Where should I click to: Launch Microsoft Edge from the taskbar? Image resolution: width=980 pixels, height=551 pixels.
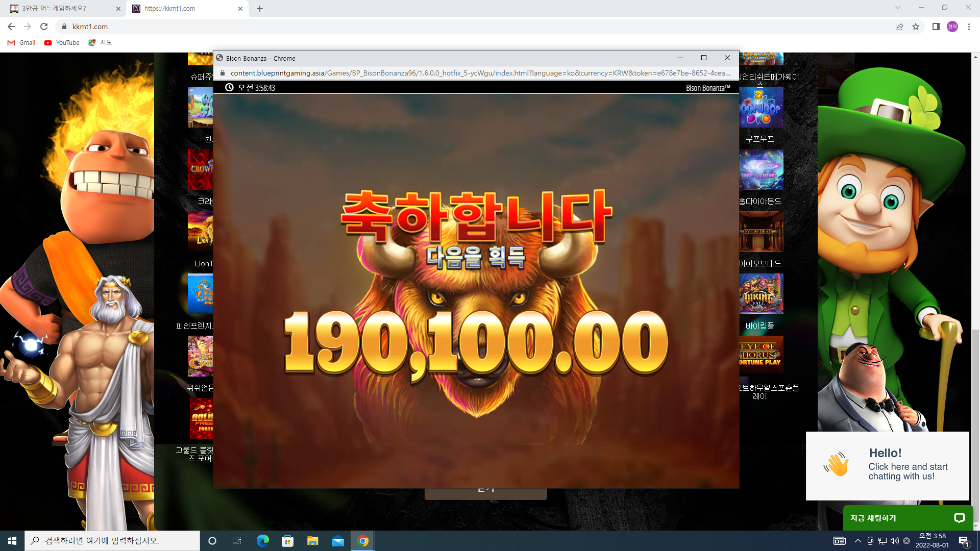pos(263,541)
